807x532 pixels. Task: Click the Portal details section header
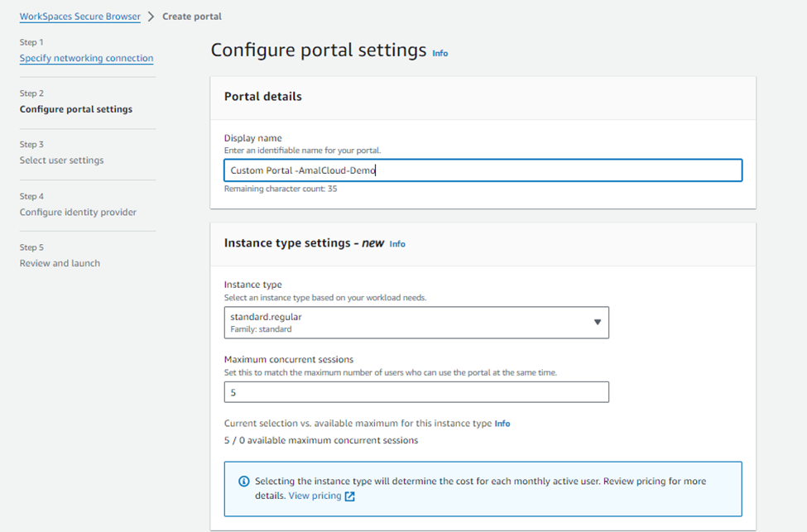[263, 97]
